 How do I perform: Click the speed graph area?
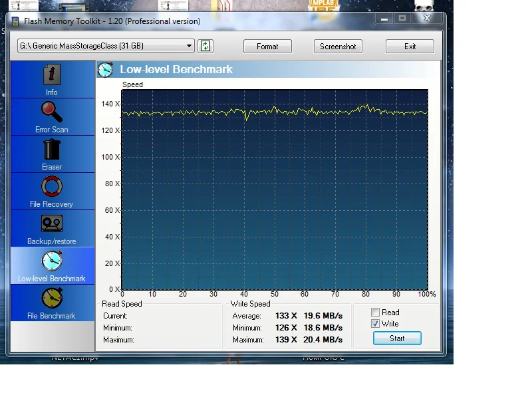tap(275, 190)
